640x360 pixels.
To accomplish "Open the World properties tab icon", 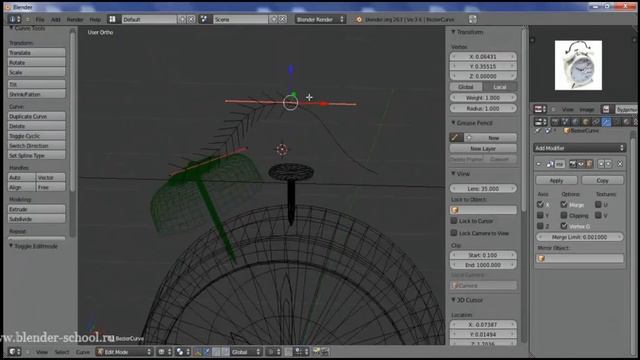I will point(575,122).
